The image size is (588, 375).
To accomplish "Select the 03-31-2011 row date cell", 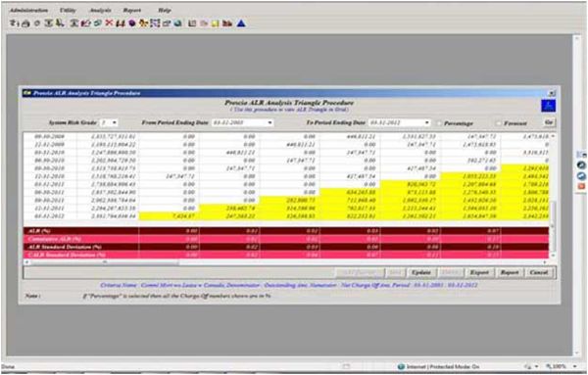I will pyautogui.click(x=50, y=184).
